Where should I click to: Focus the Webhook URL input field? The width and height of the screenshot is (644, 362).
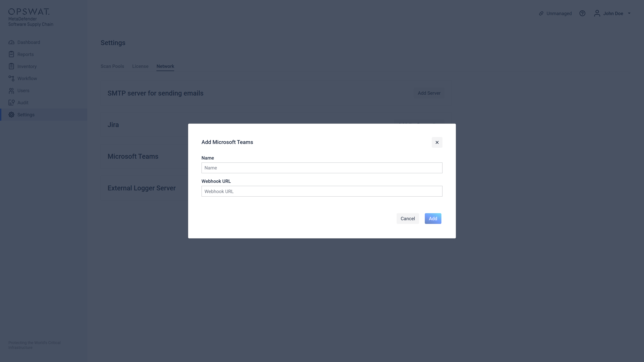tap(322, 191)
